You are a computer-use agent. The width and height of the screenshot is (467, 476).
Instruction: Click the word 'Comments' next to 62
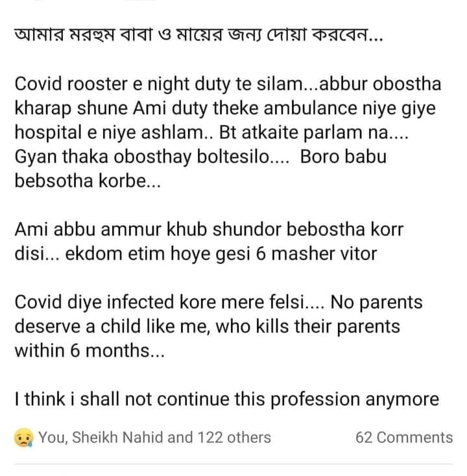point(414,438)
